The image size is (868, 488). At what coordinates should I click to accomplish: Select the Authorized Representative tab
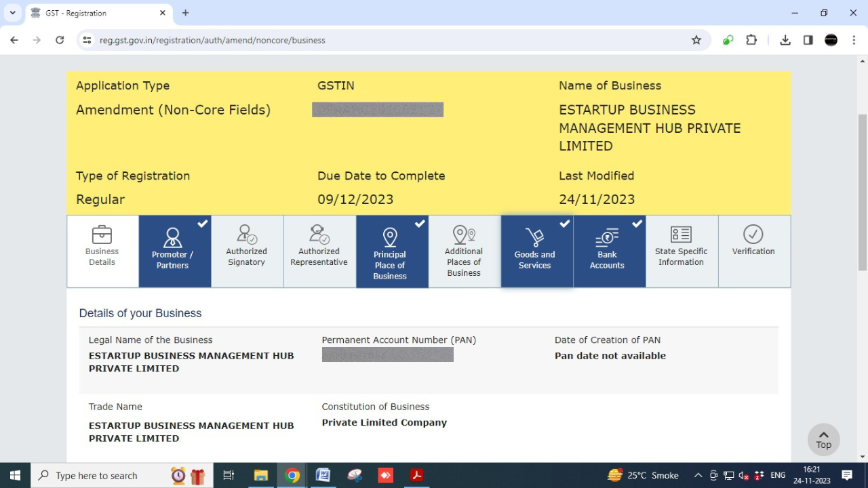tap(320, 251)
